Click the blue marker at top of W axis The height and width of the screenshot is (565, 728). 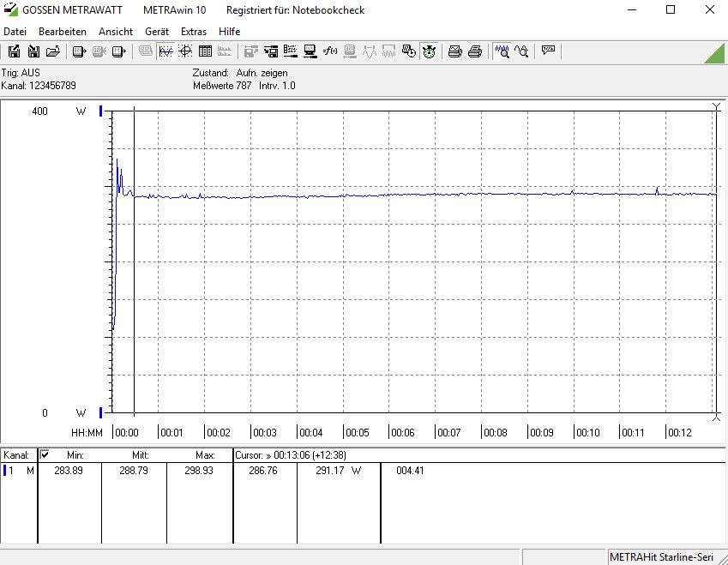pos(101,111)
